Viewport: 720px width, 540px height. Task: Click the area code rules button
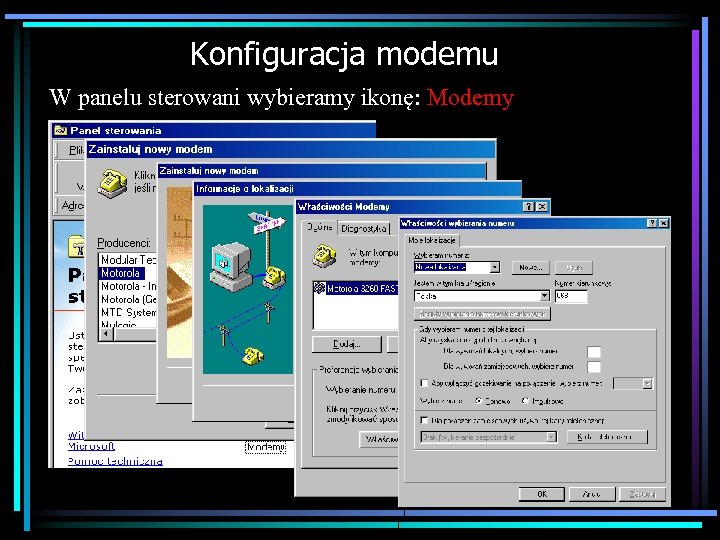coord(483,314)
